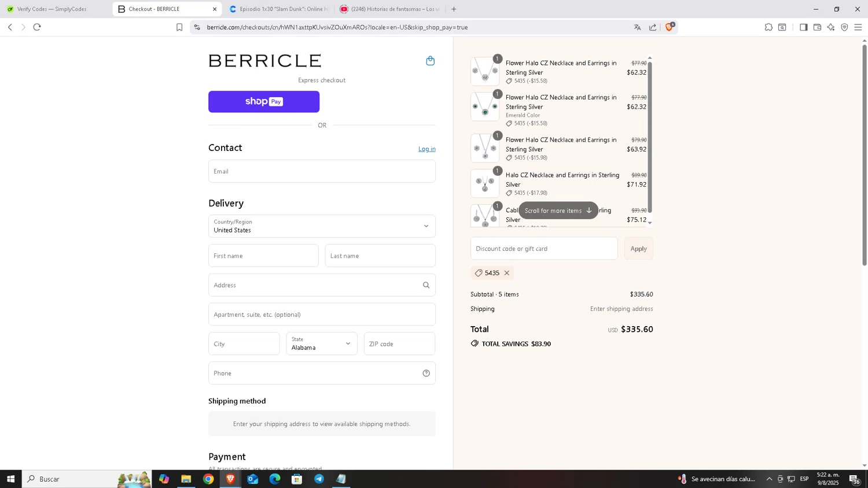Open Telegram from the taskbar
This screenshot has width=868, height=488.
319,479
